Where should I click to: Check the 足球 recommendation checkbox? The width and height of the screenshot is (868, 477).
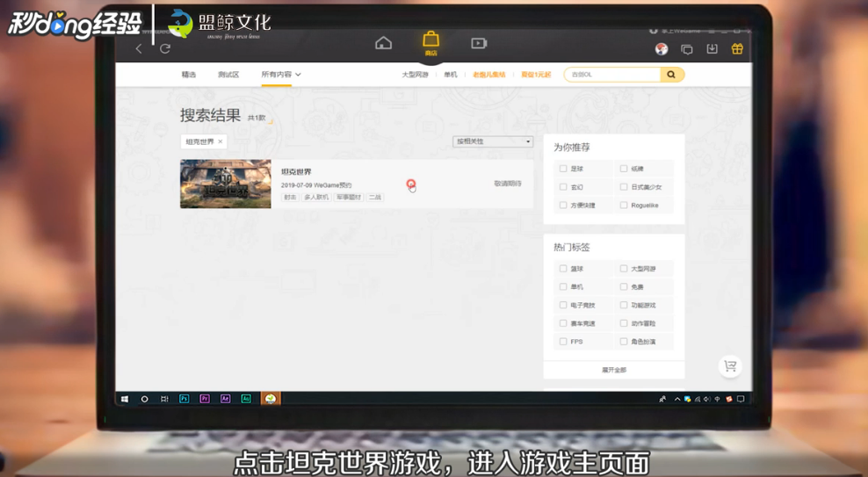coord(563,168)
